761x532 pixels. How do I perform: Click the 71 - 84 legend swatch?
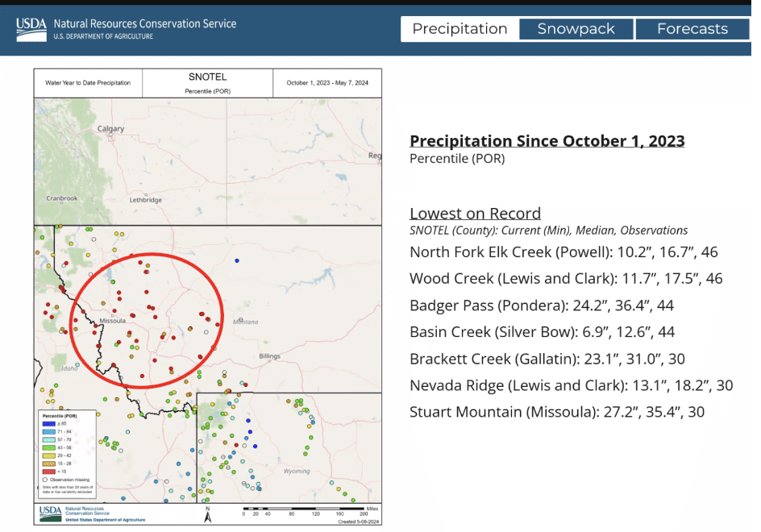pyautogui.click(x=48, y=431)
